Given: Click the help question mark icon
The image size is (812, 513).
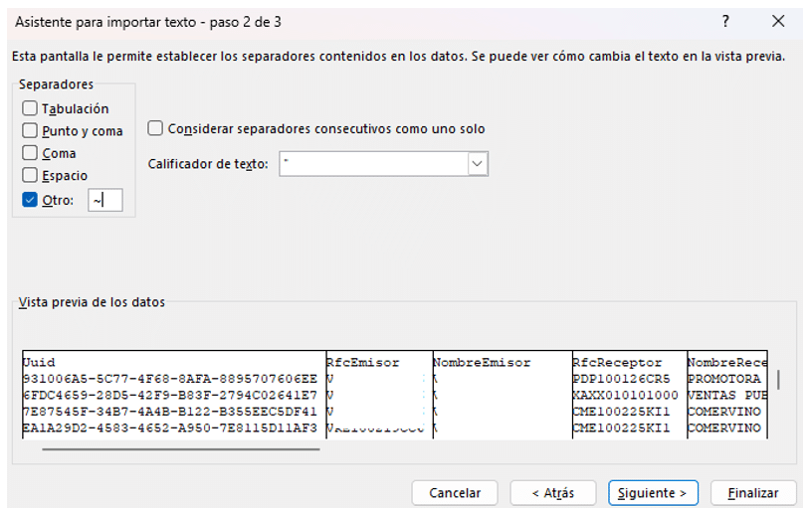Looking at the screenshot, I should coord(726,21).
